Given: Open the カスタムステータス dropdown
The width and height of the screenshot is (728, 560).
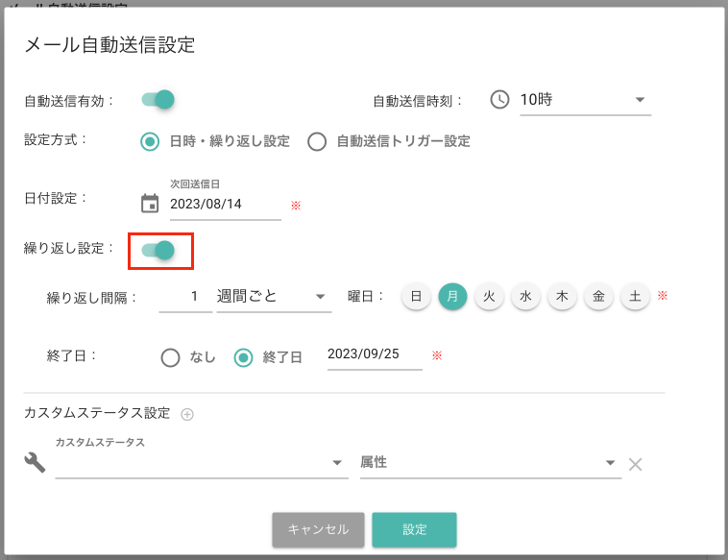Looking at the screenshot, I should click(202, 462).
